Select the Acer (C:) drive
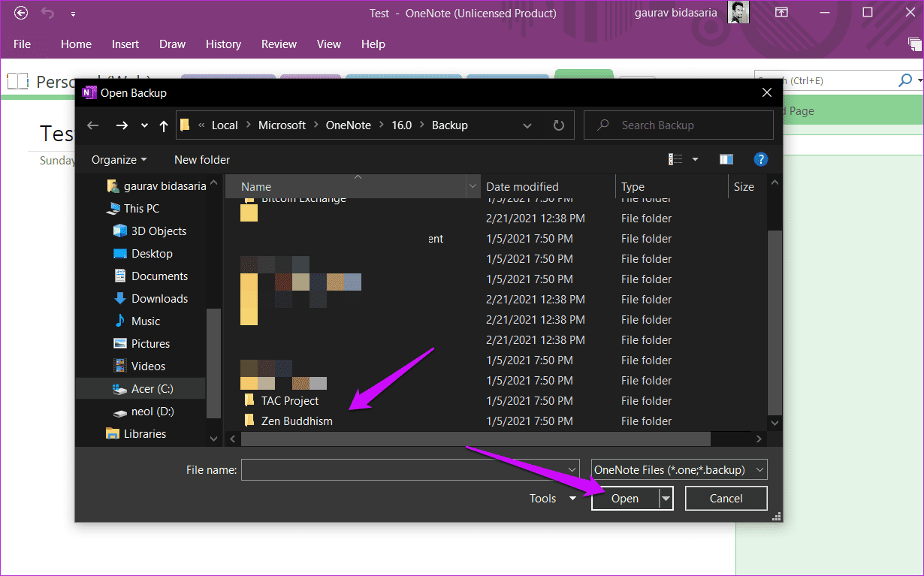Screen dimensions: 924x576 click(x=142, y=388)
